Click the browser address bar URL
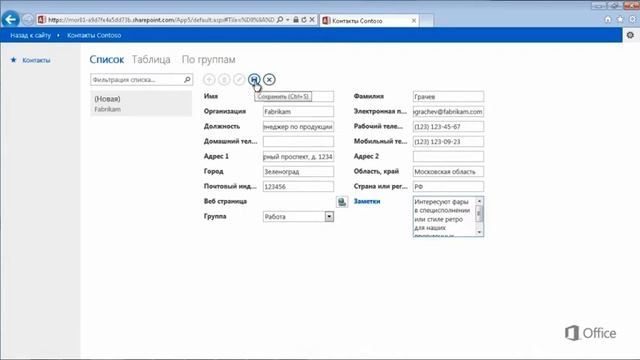 [161, 20]
